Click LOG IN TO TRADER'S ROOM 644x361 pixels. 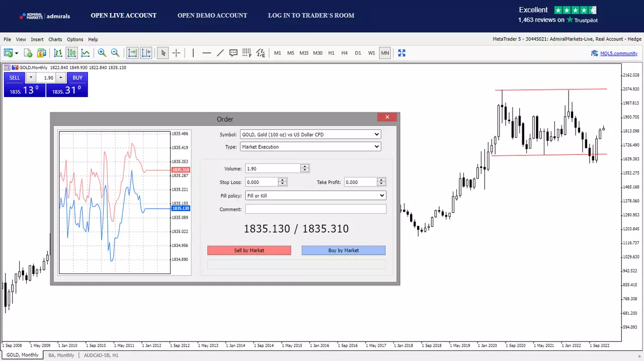click(x=311, y=16)
